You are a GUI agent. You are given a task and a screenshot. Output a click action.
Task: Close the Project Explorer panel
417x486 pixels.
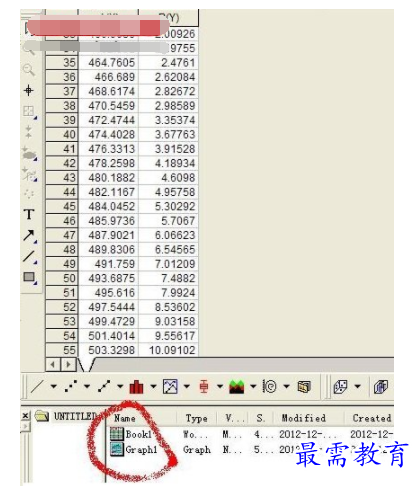[x=25, y=416]
